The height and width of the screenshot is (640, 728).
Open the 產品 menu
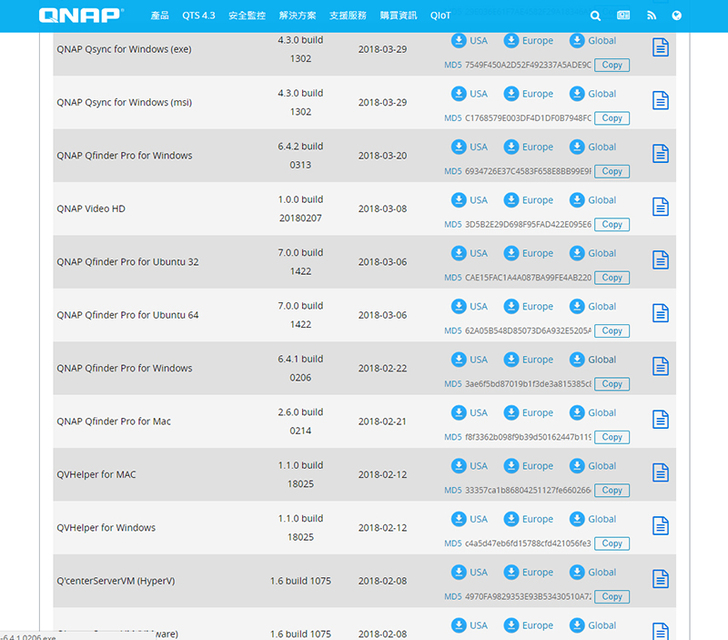(160, 16)
